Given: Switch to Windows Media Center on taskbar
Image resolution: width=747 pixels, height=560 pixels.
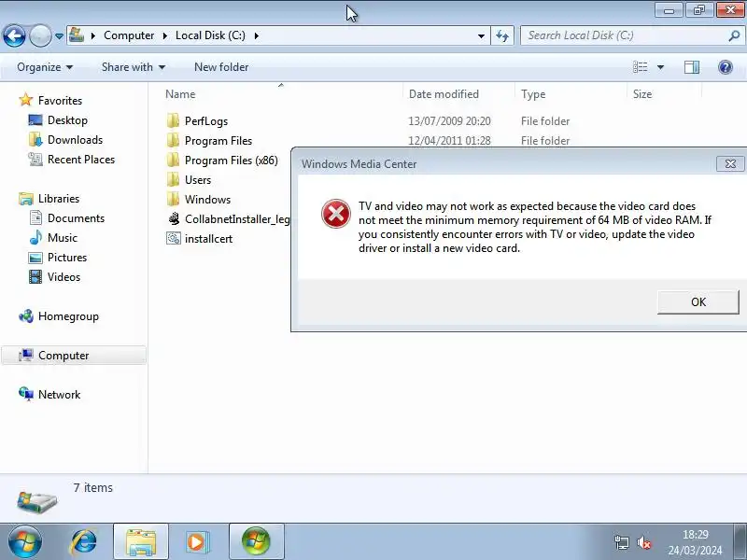Looking at the screenshot, I should [x=256, y=541].
